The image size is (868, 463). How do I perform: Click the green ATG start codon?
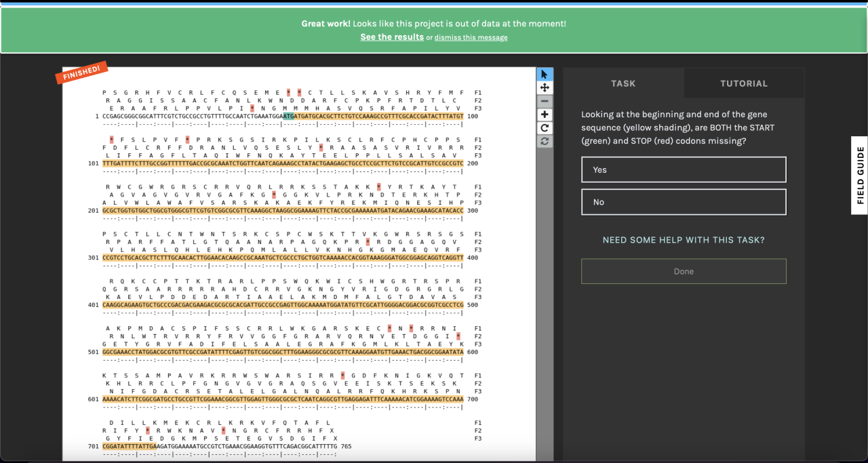[289, 116]
